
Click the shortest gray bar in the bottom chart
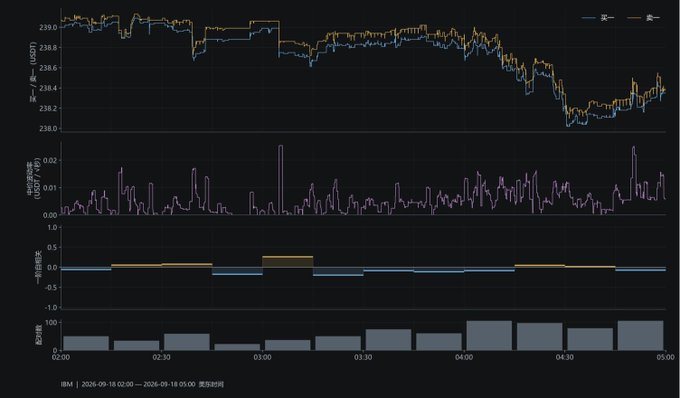coord(237,347)
